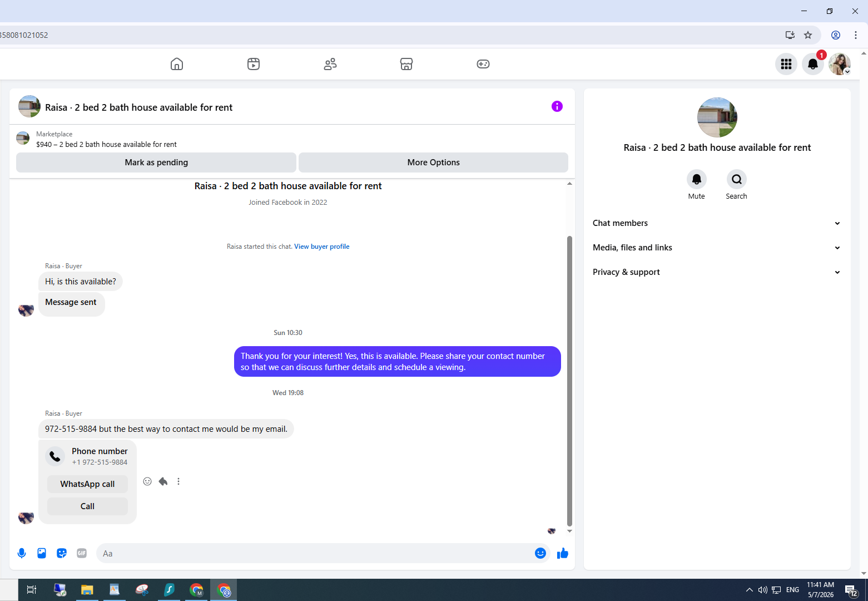Click the 972-515-9884 email message bubble
Screen dimensions: 868x601
point(166,429)
